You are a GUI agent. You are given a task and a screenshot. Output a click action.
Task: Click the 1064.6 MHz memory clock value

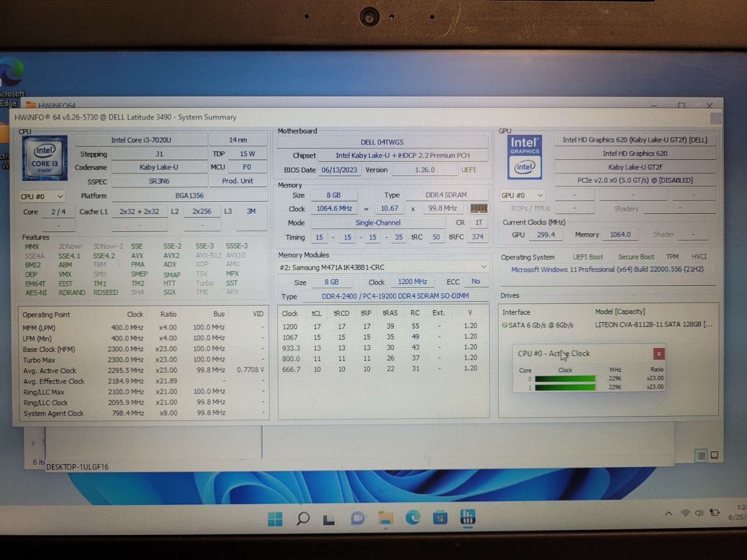334,209
